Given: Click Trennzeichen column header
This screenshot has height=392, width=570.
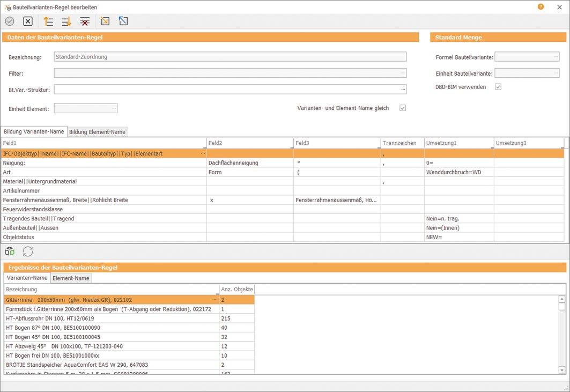Looking at the screenshot, I should tap(402, 143).
